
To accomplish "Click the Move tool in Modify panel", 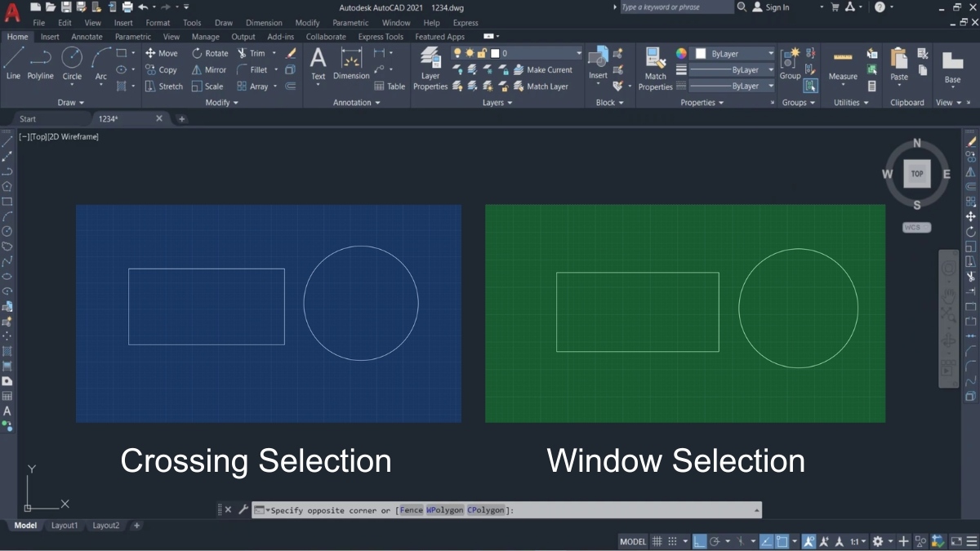I will click(x=161, y=53).
